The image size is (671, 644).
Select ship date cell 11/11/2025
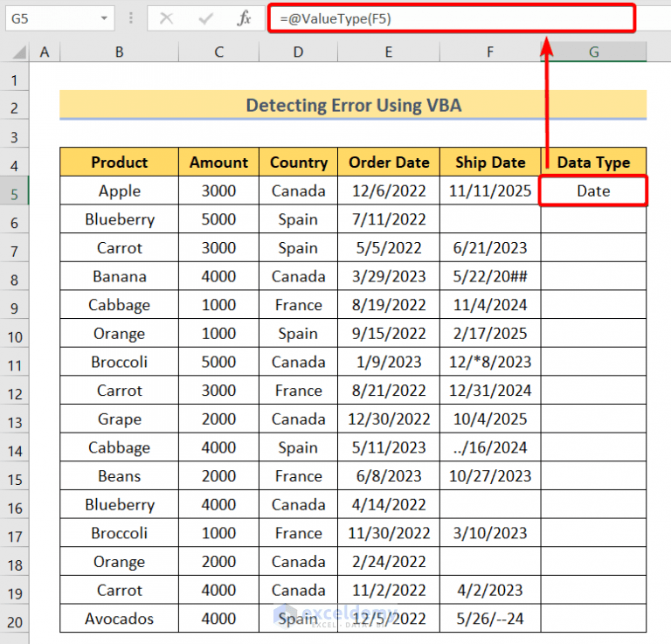tap(490, 190)
